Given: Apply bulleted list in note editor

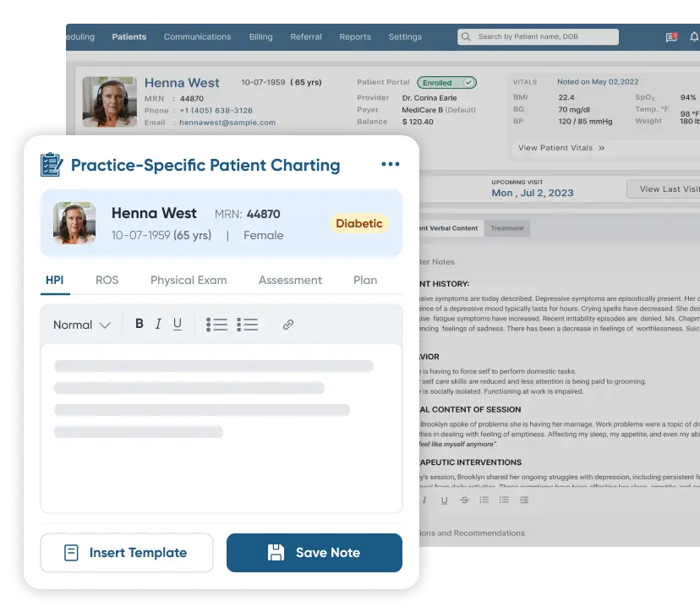Looking at the screenshot, I should [x=216, y=325].
